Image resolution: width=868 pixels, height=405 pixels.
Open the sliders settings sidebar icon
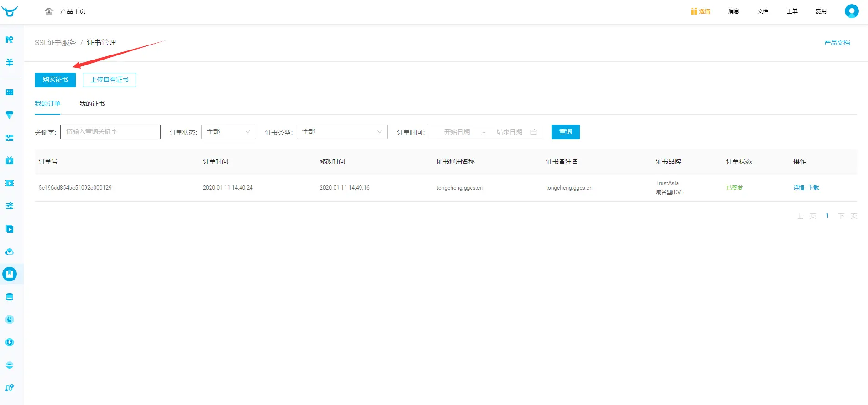coord(10,206)
